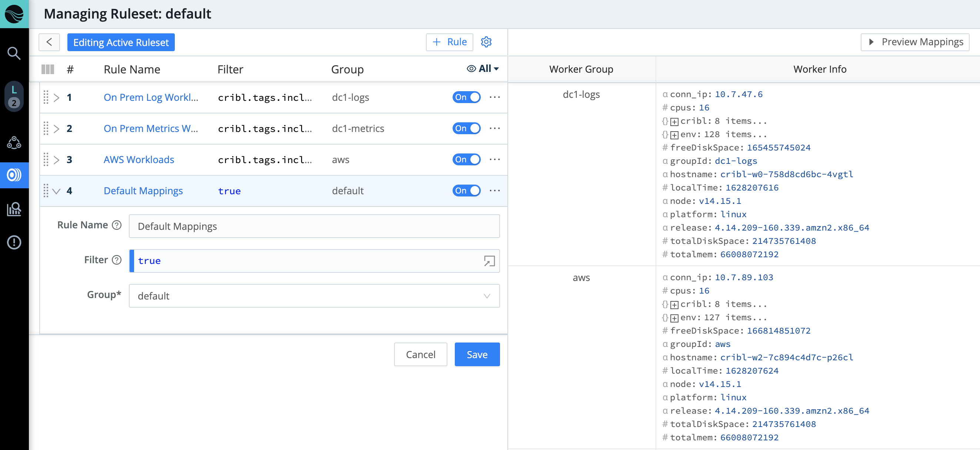
Task: Open the Group default dropdown
Action: (314, 296)
